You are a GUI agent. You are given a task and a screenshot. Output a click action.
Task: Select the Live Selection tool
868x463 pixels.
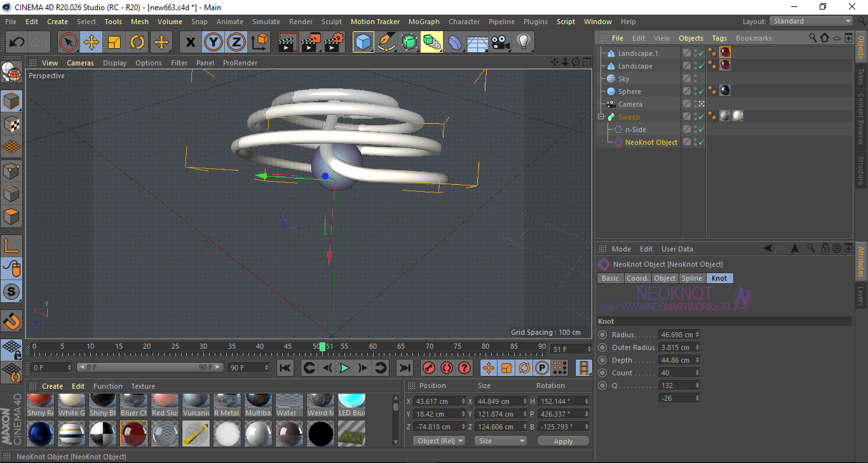coord(69,43)
